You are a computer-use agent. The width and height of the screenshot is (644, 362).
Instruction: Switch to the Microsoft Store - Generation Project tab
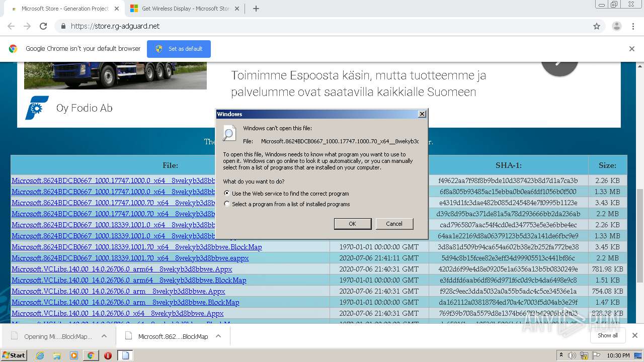pyautogui.click(x=64, y=9)
